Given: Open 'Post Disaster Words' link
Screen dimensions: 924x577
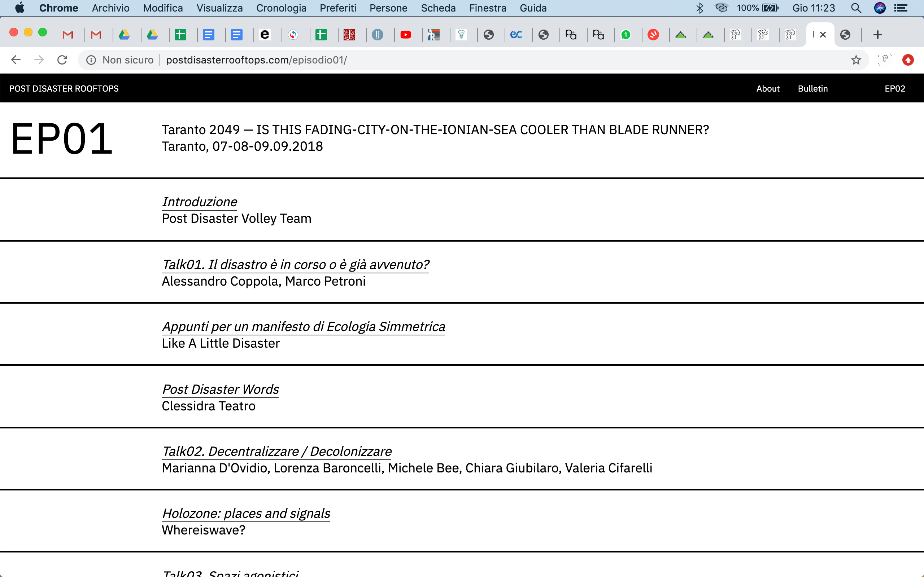Looking at the screenshot, I should point(220,389).
